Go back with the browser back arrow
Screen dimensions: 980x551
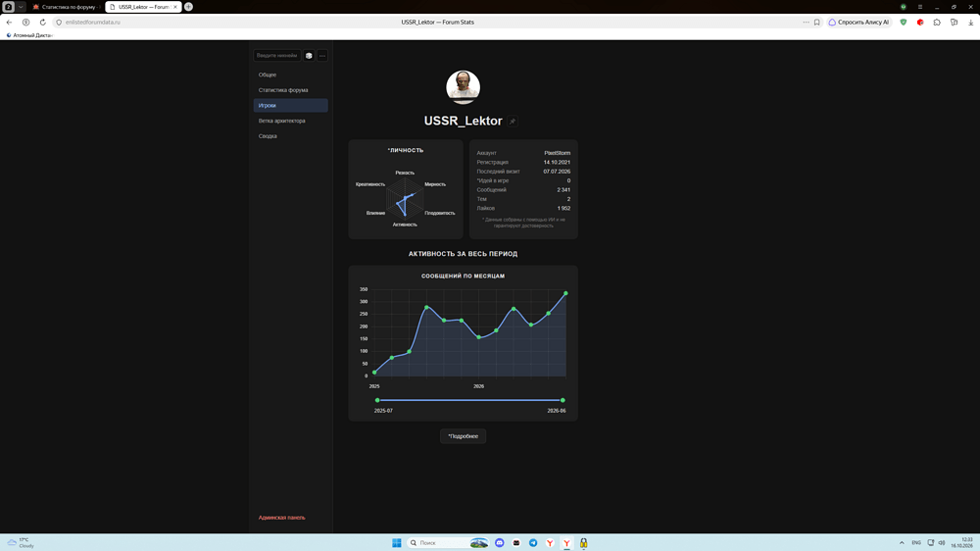pos(10,22)
